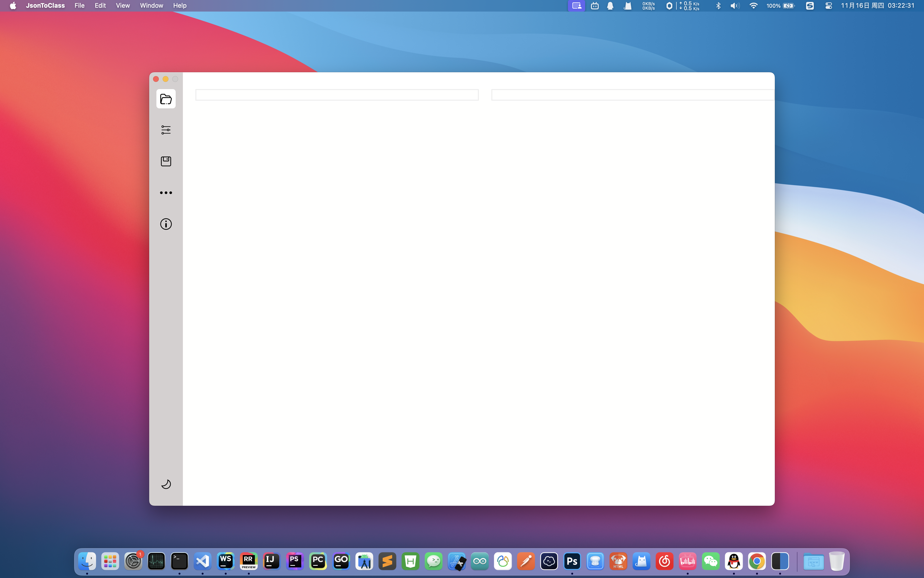Launch IntelliJ IDEA from the Dock
The width and height of the screenshot is (924, 578).
(x=272, y=561)
